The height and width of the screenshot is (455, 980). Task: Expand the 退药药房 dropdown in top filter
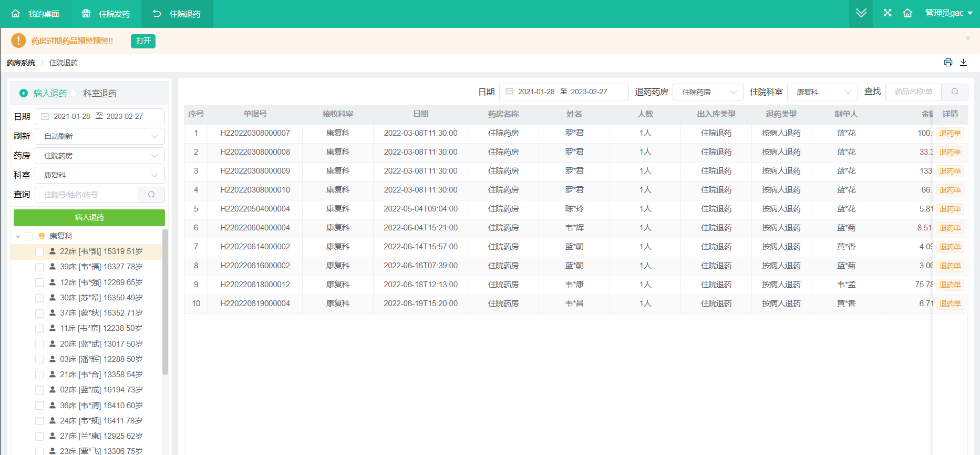(x=708, y=92)
